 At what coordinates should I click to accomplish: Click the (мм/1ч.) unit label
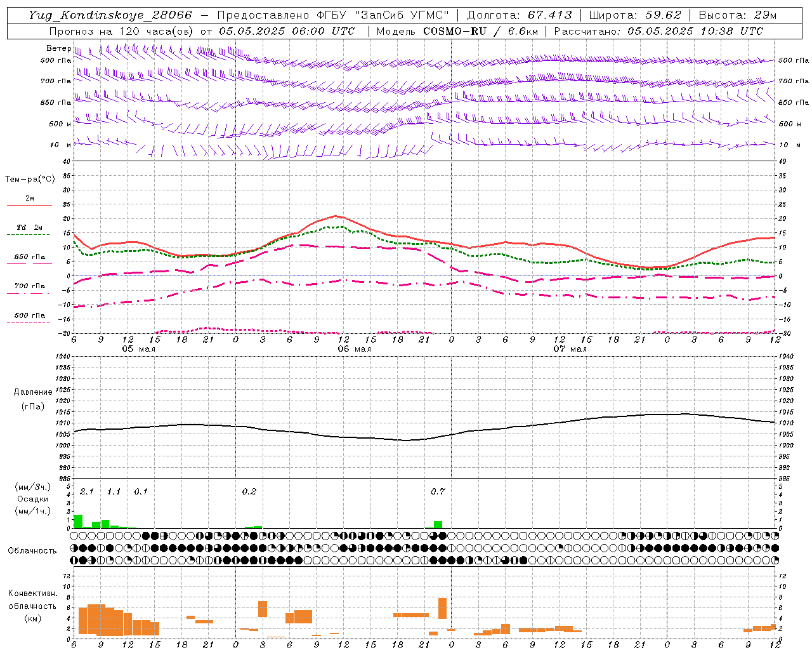pos(32,511)
